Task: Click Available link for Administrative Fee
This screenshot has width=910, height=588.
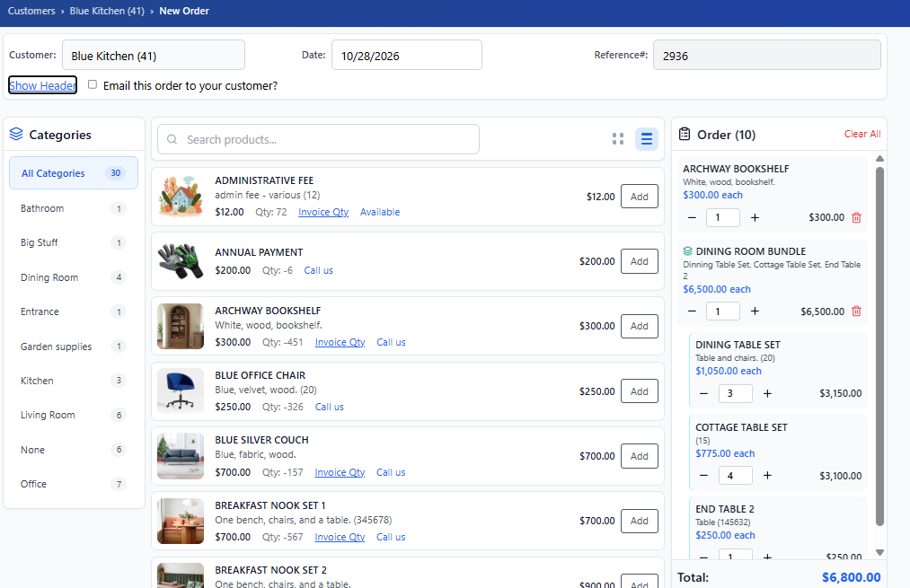Action: point(380,212)
